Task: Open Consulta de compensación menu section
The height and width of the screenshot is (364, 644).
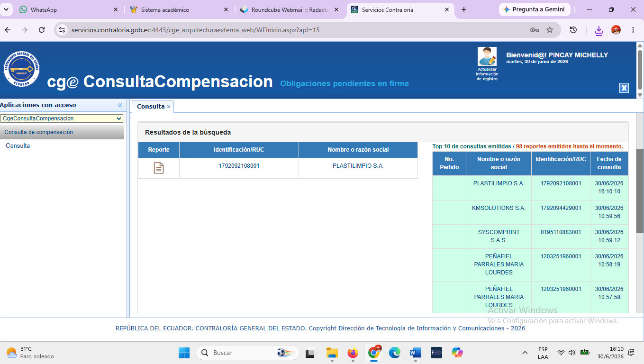Action: (x=62, y=132)
